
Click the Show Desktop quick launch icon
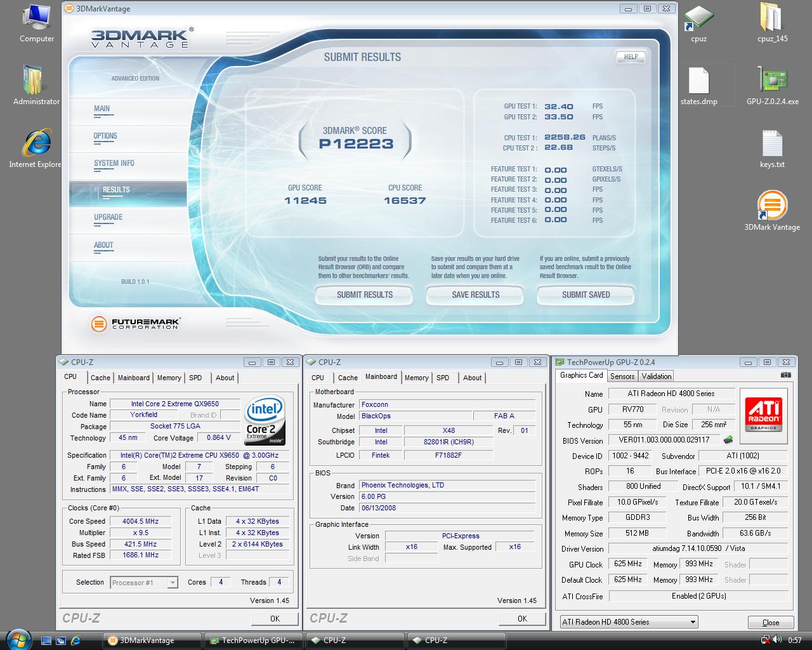(x=46, y=640)
